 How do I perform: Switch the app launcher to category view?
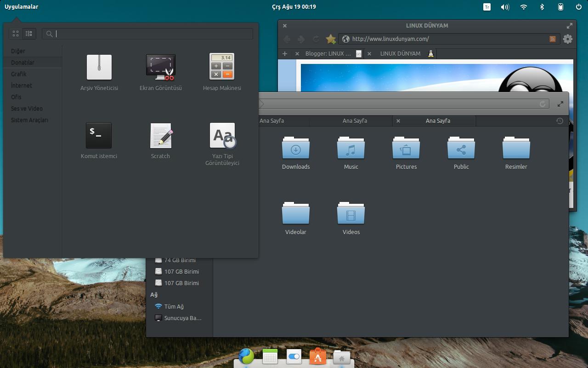(28, 33)
